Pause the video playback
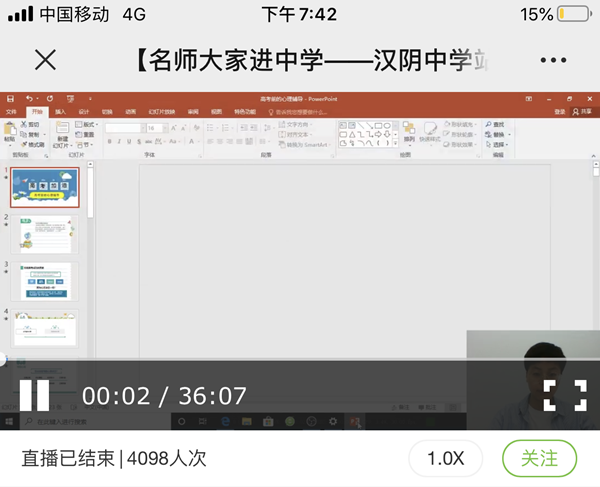The width and height of the screenshot is (600, 487). (34, 395)
